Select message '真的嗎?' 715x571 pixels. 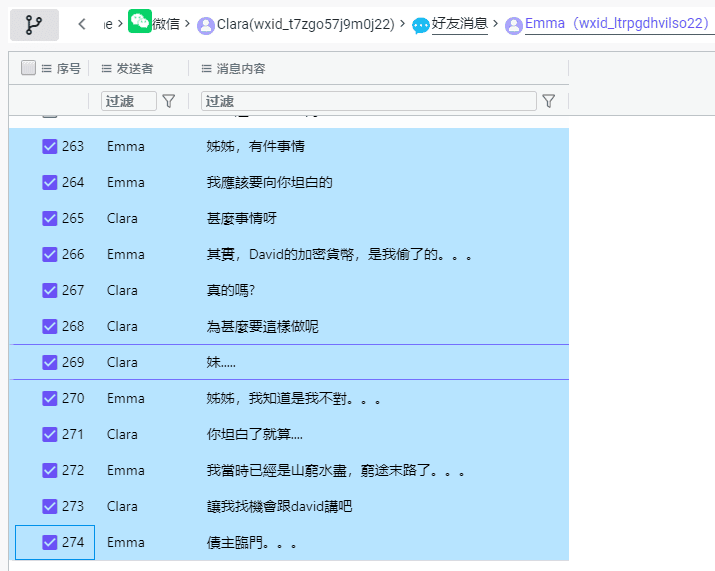point(231,291)
